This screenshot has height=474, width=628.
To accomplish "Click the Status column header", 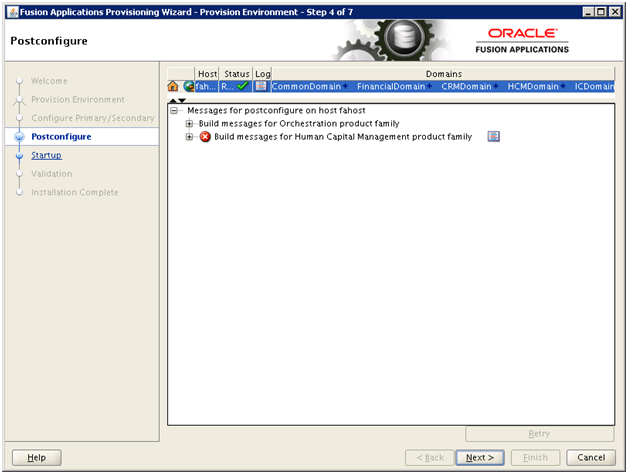I will pos(236,74).
